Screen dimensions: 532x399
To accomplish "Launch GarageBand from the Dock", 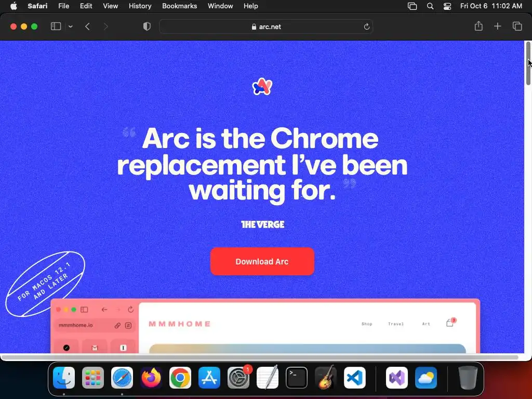I will 326,378.
